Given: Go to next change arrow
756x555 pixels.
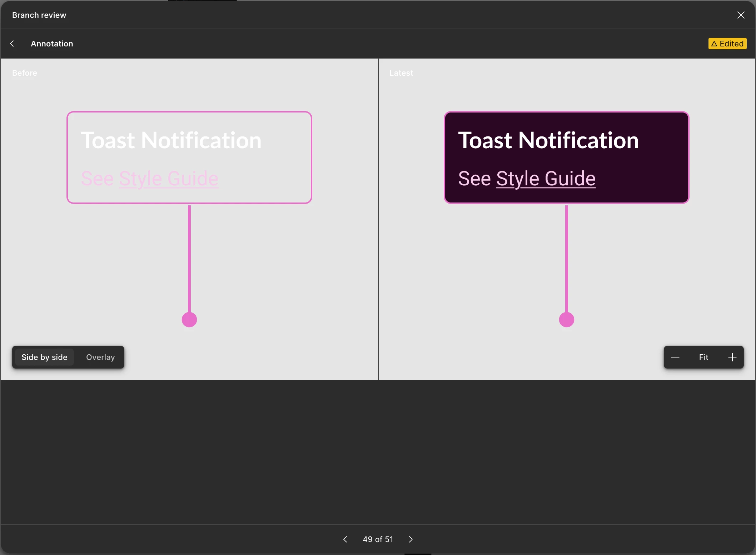Looking at the screenshot, I should tap(411, 539).
